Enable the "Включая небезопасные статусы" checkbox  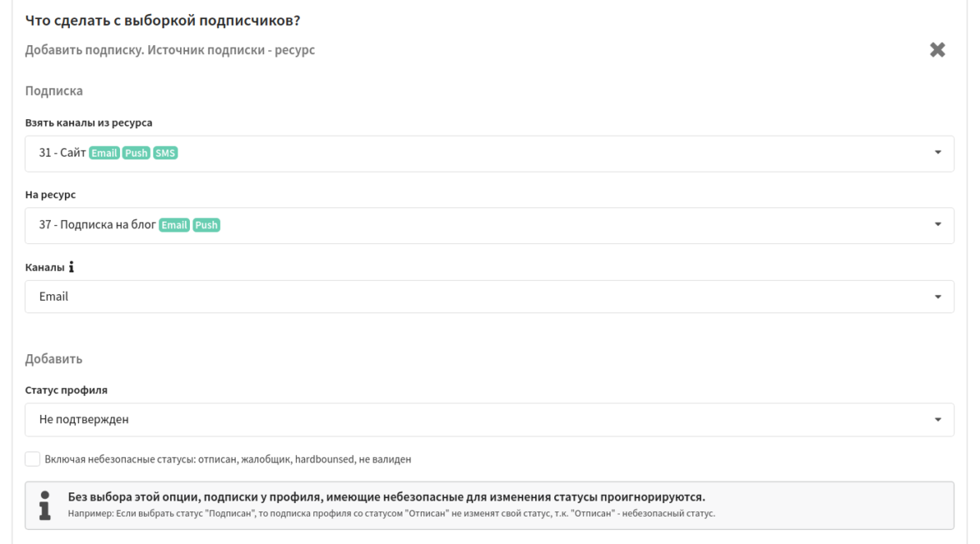(x=32, y=458)
